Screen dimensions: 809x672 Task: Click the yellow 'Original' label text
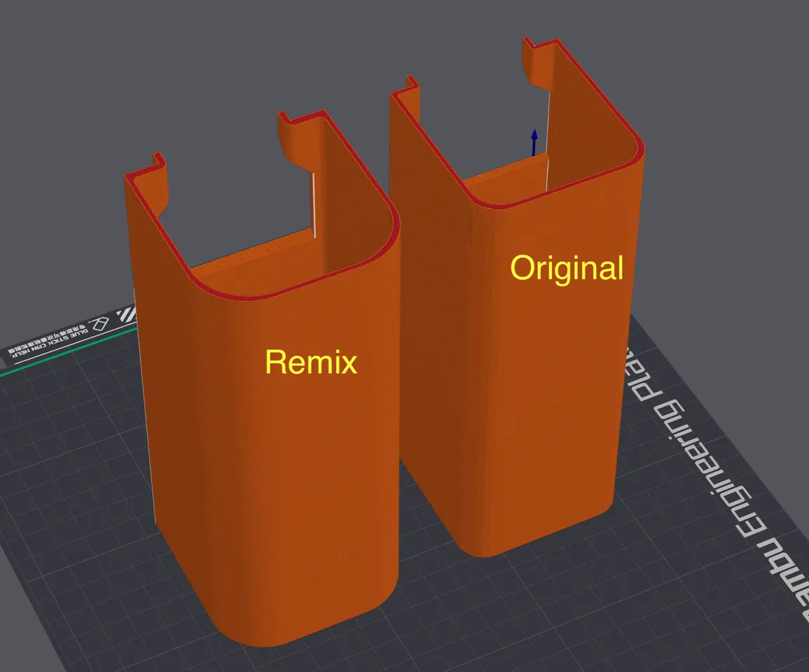pos(567,269)
